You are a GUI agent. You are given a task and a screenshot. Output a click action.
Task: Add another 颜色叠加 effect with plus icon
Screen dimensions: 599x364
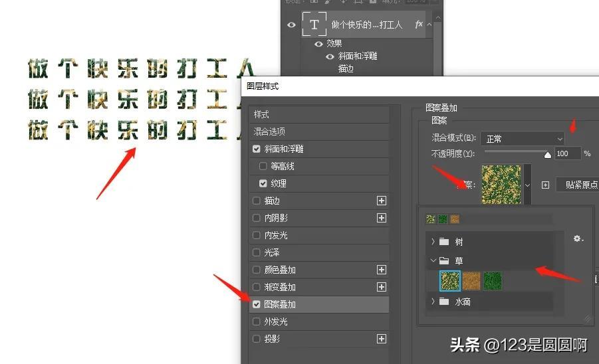click(x=381, y=270)
